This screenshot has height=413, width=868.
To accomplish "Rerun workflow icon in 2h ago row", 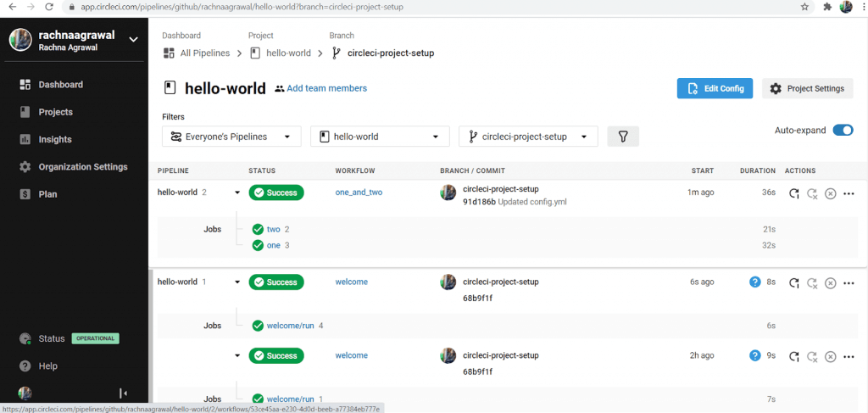I will (793, 356).
